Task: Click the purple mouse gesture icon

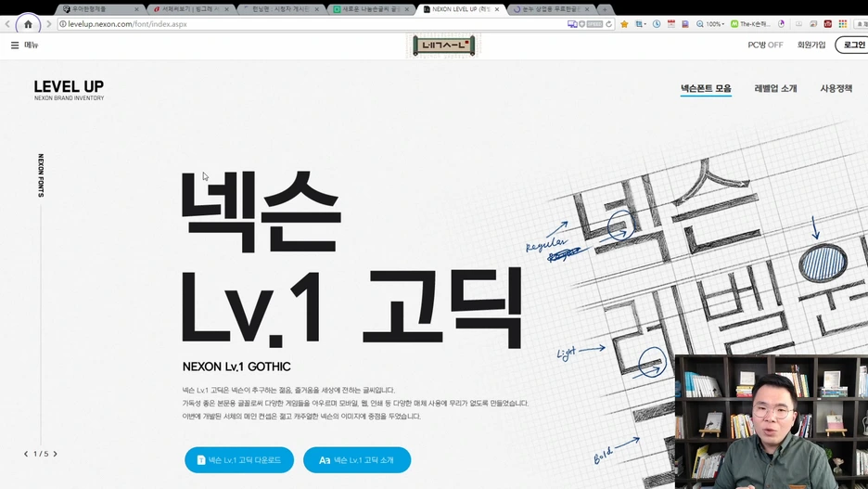Action: click(781, 24)
